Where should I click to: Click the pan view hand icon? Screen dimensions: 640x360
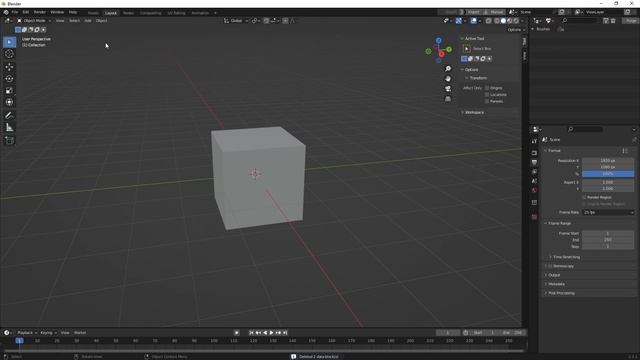[448, 78]
